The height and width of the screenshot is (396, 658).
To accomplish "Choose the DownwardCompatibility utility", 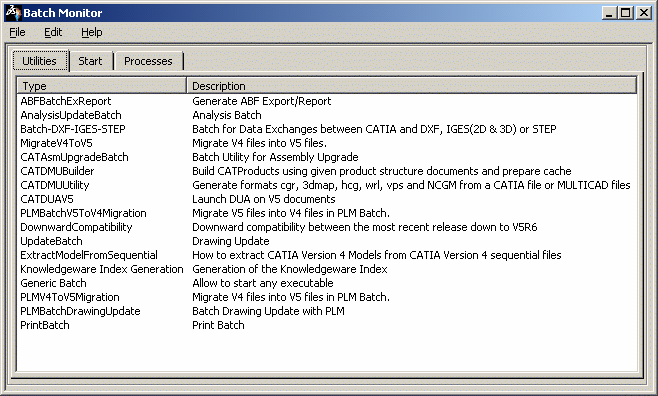I will click(76, 227).
